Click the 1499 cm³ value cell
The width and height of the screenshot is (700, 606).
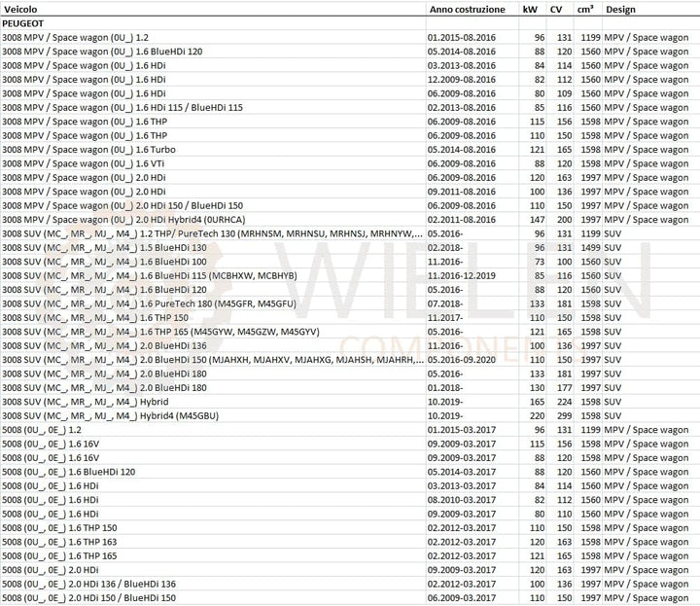click(x=590, y=247)
